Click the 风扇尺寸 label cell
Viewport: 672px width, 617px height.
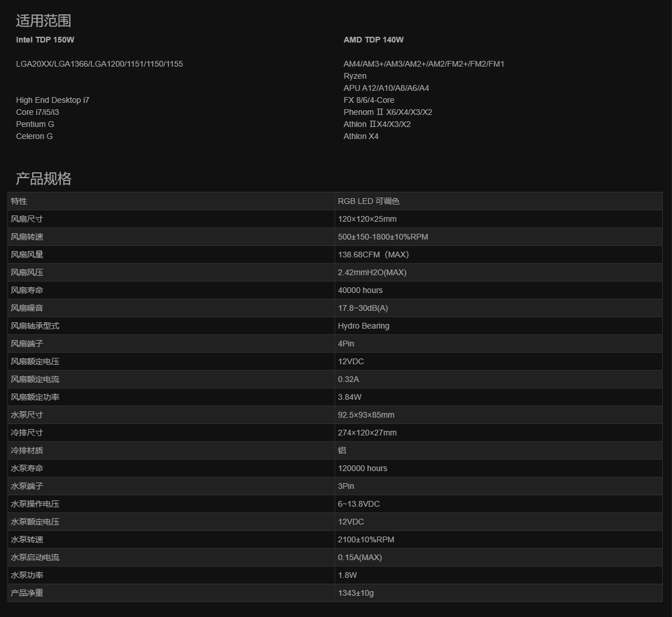coord(171,219)
